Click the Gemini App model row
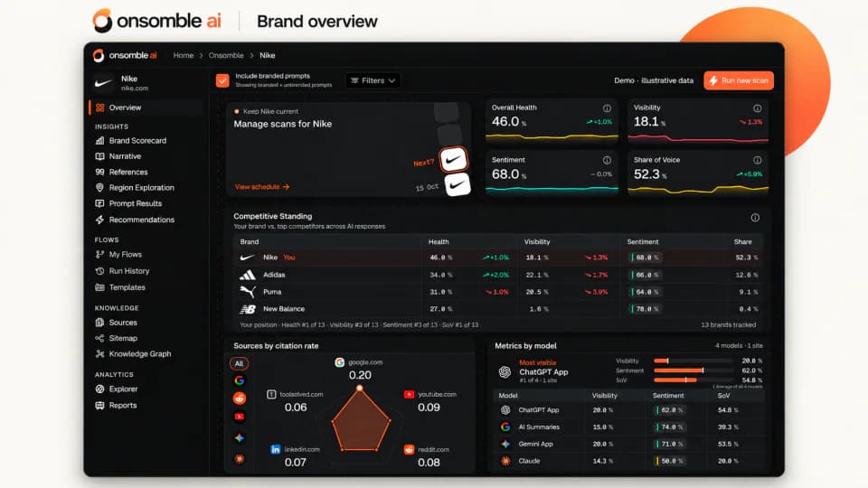The image size is (868, 488). coord(628,445)
